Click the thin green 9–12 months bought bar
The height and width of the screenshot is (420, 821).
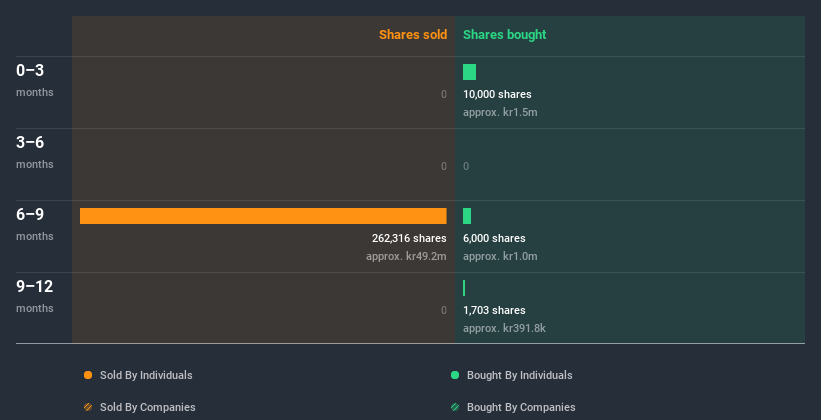(464, 288)
